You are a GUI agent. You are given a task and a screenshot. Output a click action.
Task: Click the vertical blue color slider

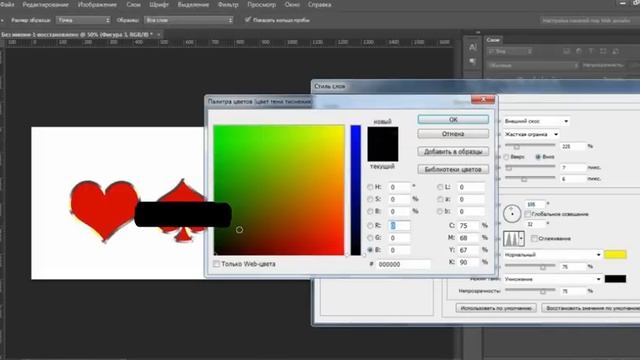click(x=356, y=190)
